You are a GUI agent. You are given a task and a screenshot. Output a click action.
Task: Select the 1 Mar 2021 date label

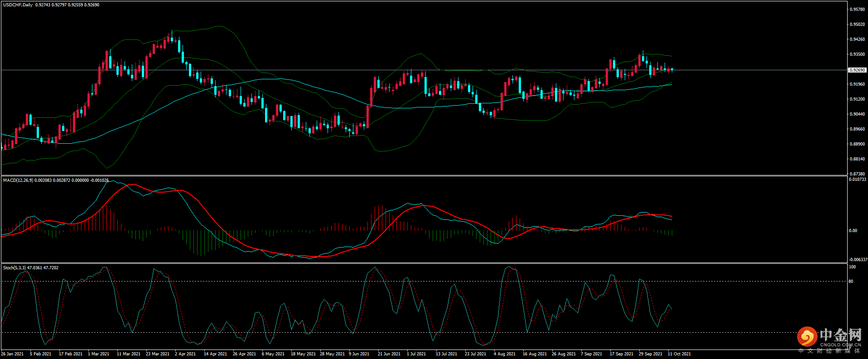tap(98, 354)
